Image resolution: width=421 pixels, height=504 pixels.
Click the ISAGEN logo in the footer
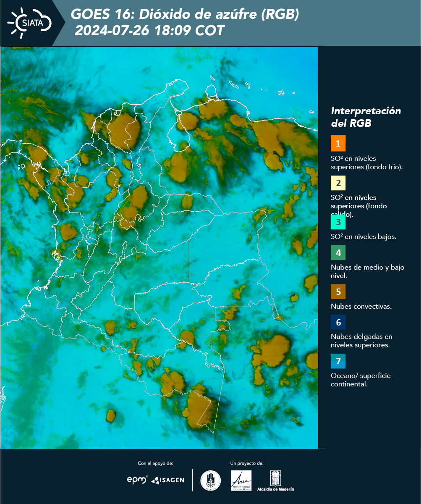168,480
